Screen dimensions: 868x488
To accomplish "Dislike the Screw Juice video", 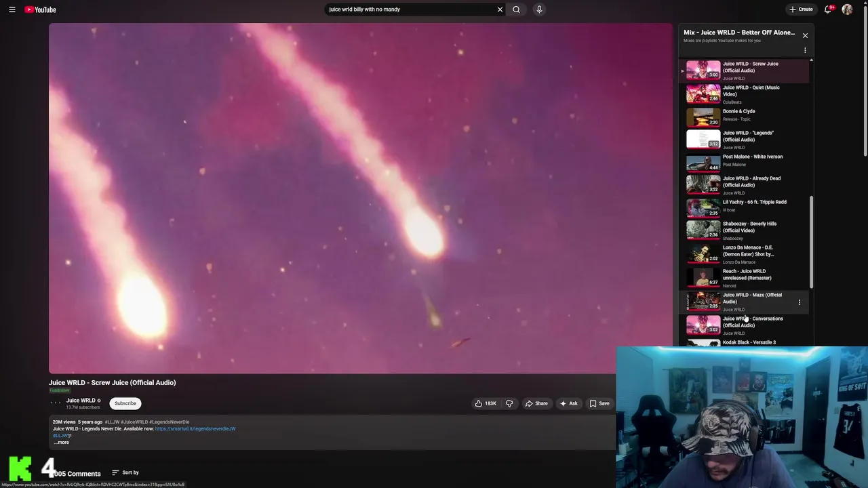I will 509,403.
